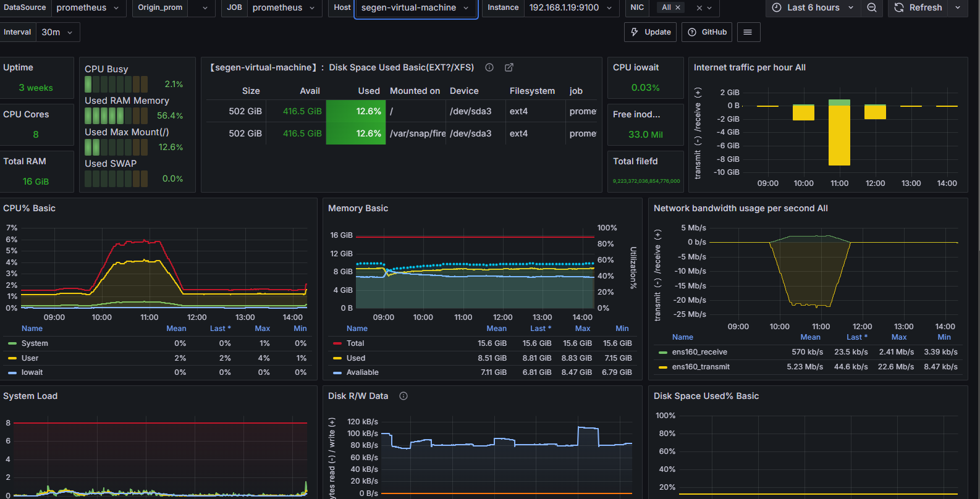980x499 pixels.
Task: Expand the NIC selector chevron
Action: click(x=710, y=8)
